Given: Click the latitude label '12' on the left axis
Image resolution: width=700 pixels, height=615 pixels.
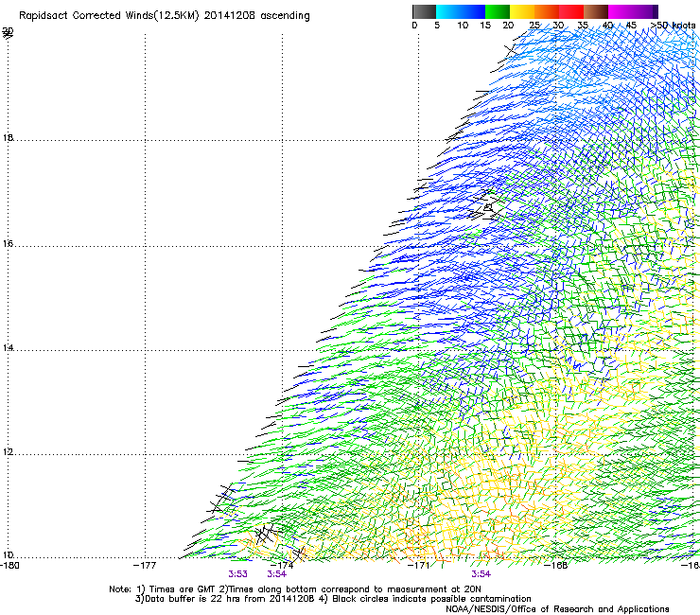Looking at the screenshot, I should pos(8,452).
